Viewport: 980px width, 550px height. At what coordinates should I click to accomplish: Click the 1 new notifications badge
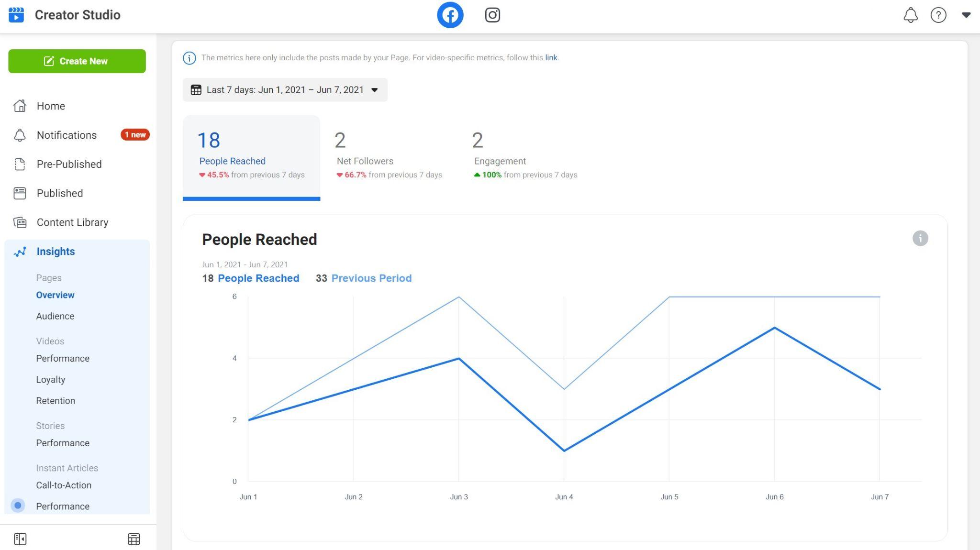[x=135, y=134]
